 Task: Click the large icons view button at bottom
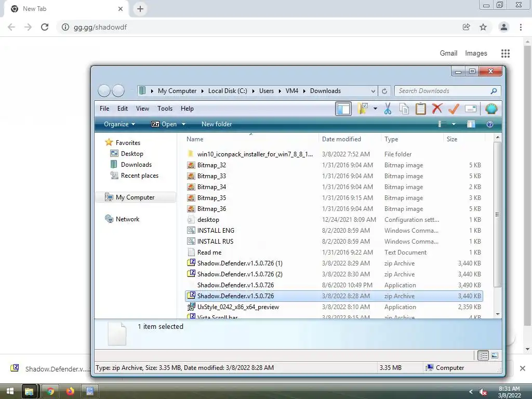(495, 355)
